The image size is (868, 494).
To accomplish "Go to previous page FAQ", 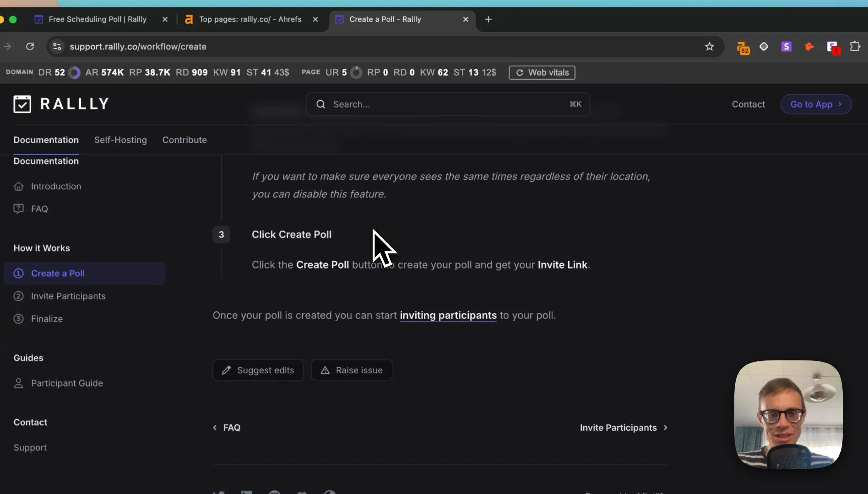I will (x=227, y=428).
